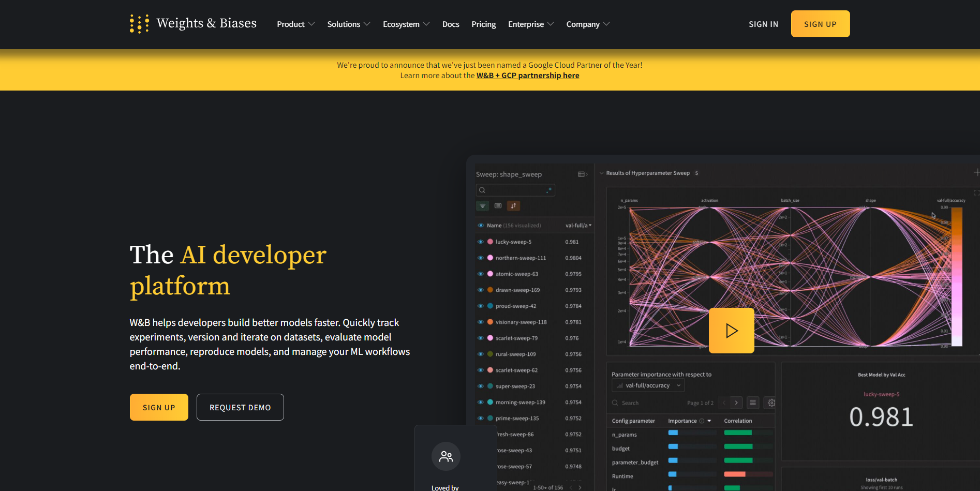Screen dimensions: 980x491
Task: Open the Company dropdown
Action: (588, 24)
